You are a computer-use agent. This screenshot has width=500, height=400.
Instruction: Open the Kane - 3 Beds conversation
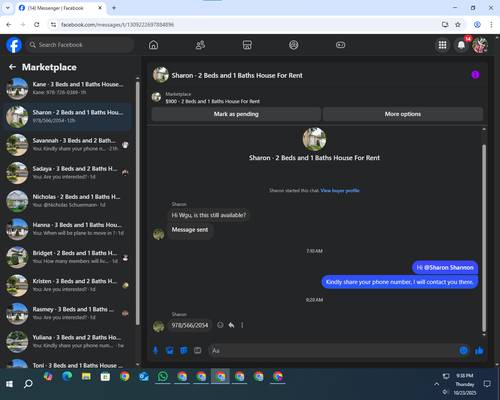coord(67,88)
